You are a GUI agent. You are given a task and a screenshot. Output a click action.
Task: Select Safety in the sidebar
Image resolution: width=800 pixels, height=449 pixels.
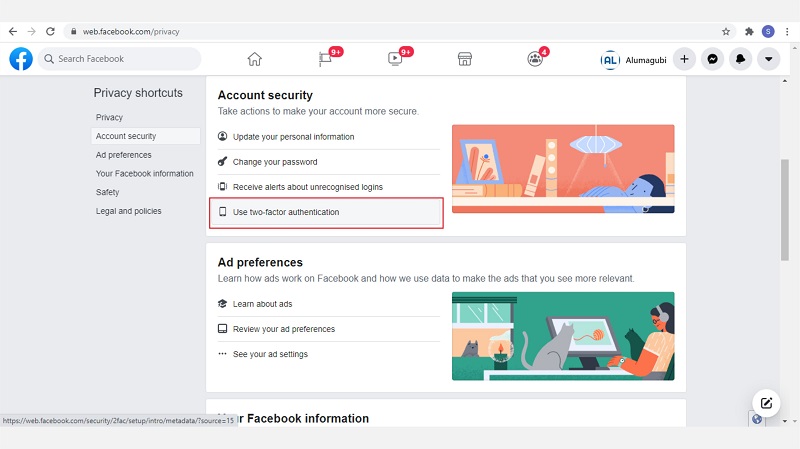click(x=107, y=192)
